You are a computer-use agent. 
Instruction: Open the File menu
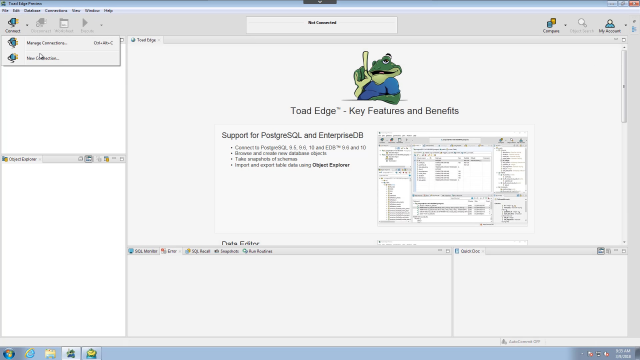5,11
